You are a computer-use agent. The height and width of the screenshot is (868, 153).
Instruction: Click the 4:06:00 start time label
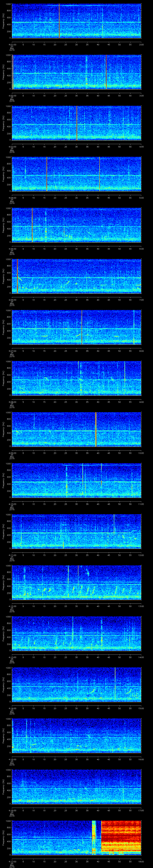point(12,300)
